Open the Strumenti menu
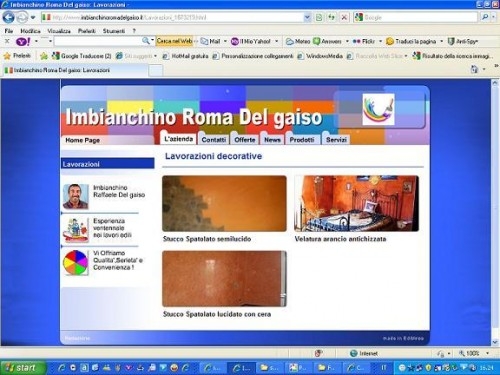This screenshot has width=500, height=375. pyautogui.click(x=114, y=31)
